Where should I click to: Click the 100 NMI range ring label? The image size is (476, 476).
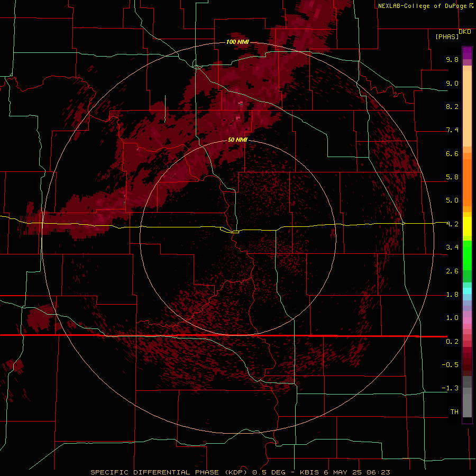237,42
